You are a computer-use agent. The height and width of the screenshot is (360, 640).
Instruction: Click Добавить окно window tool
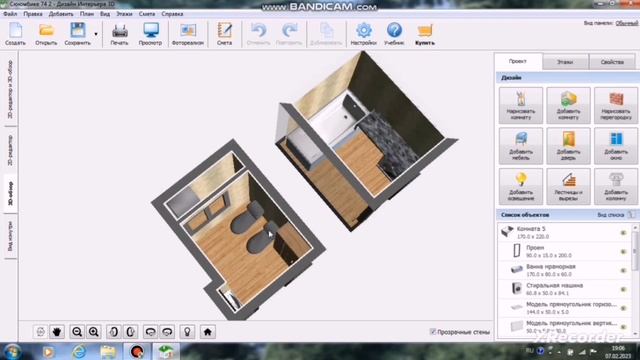coord(616,146)
